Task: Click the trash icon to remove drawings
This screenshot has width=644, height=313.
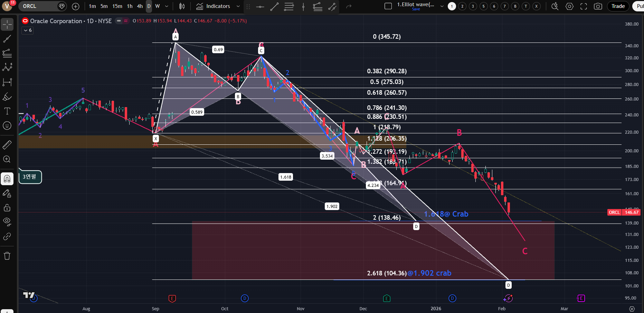Action: (x=7, y=256)
